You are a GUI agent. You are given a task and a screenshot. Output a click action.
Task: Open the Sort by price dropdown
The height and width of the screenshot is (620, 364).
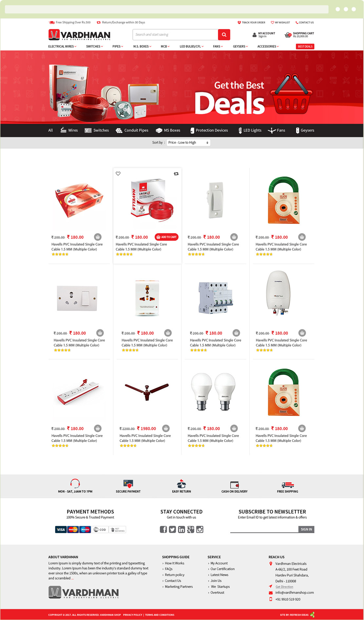point(188,143)
